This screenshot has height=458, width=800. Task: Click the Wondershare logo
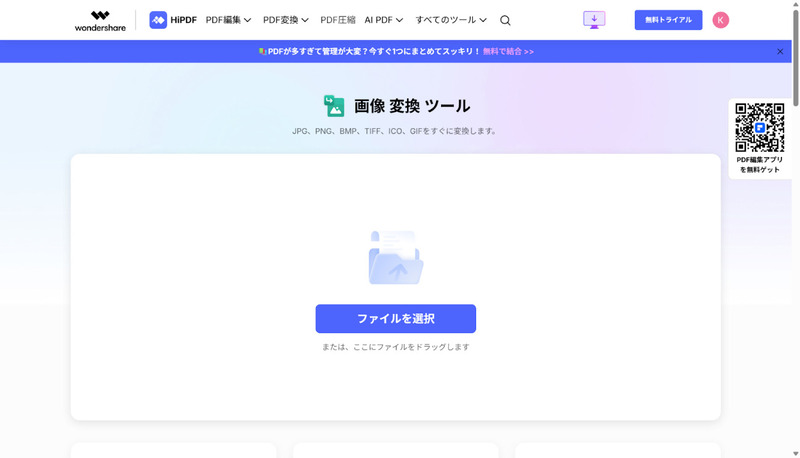(100, 20)
